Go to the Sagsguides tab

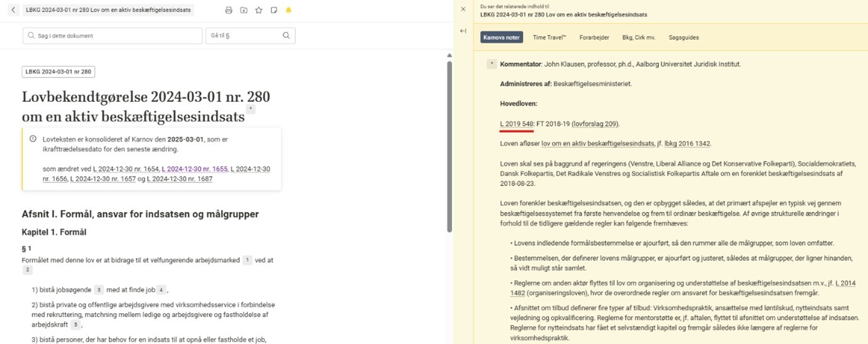tap(684, 38)
